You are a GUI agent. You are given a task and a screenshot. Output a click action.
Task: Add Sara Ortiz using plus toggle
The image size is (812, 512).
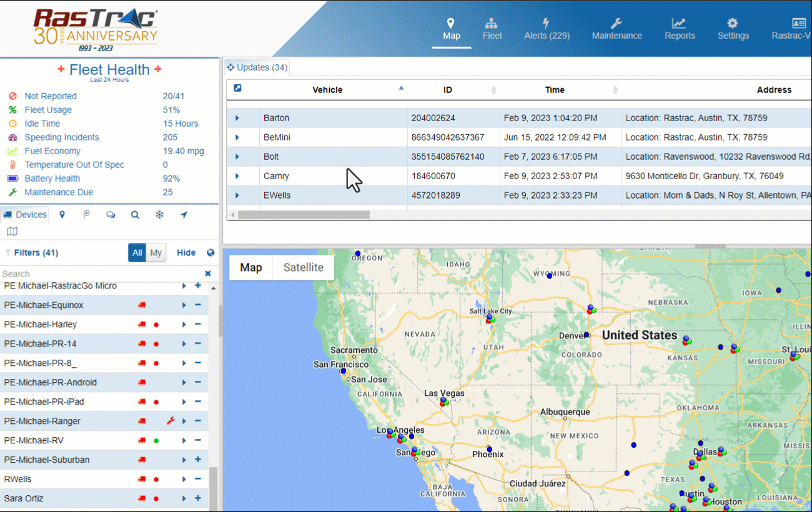pyautogui.click(x=198, y=498)
